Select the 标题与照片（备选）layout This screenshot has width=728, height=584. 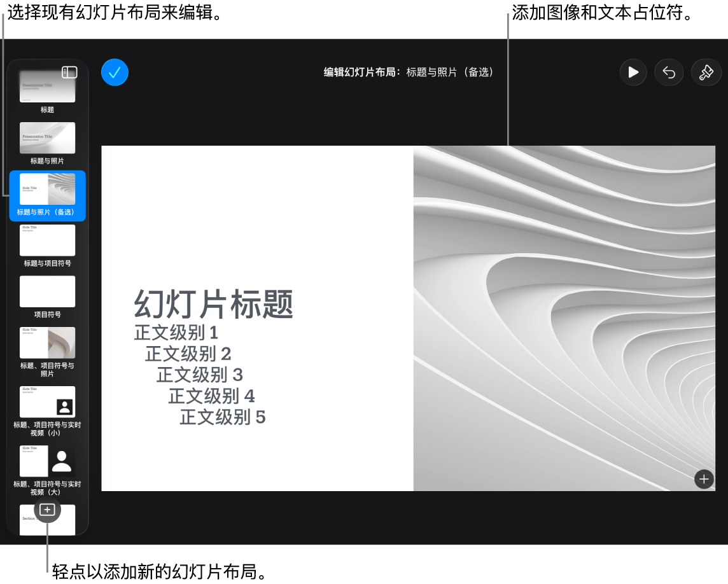coord(47,195)
